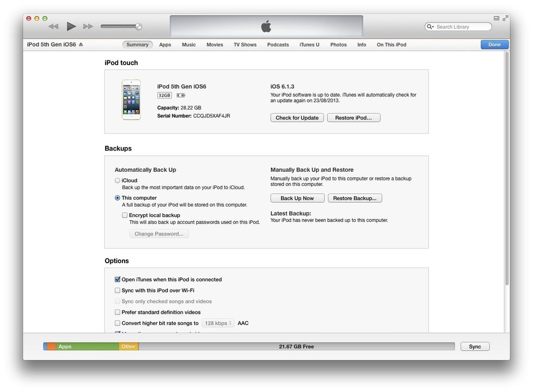Click the magnifier icon in Search Library
Image resolution: width=533 pixels, height=392 pixels.
click(x=430, y=27)
